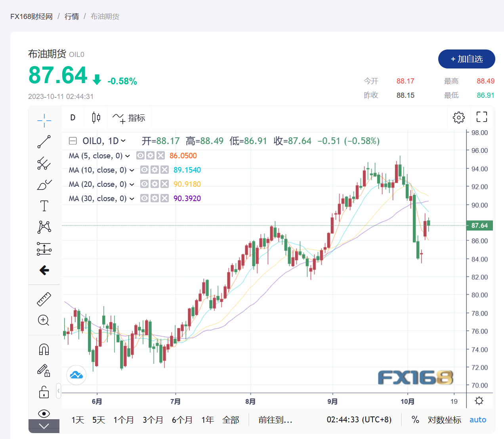Open the 行情 breadcrumb link

pyautogui.click(x=72, y=16)
